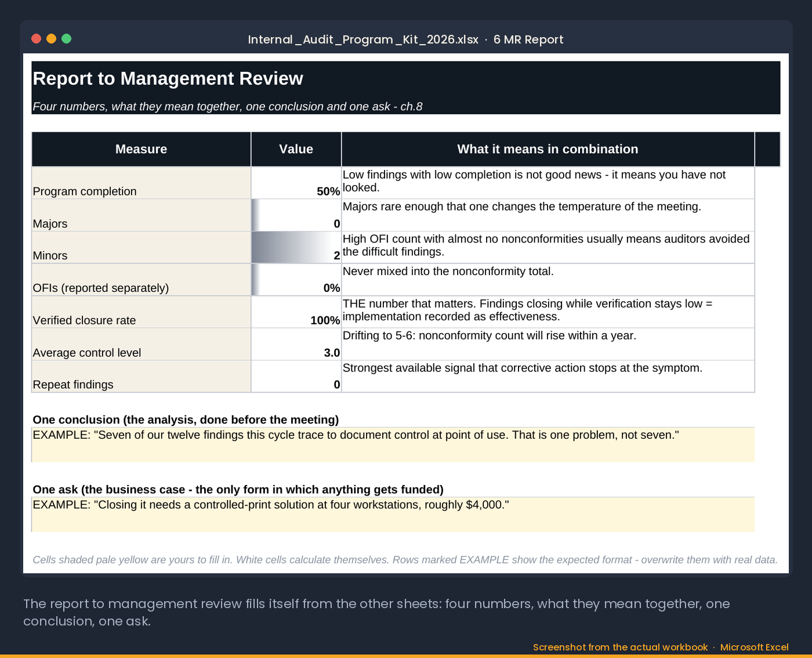Click the caption below the spreadsheet
812x658 pixels.
[x=376, y=612]
